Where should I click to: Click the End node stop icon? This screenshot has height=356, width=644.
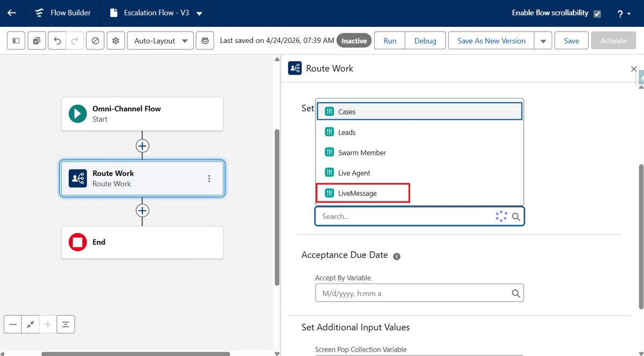point(78,242)
